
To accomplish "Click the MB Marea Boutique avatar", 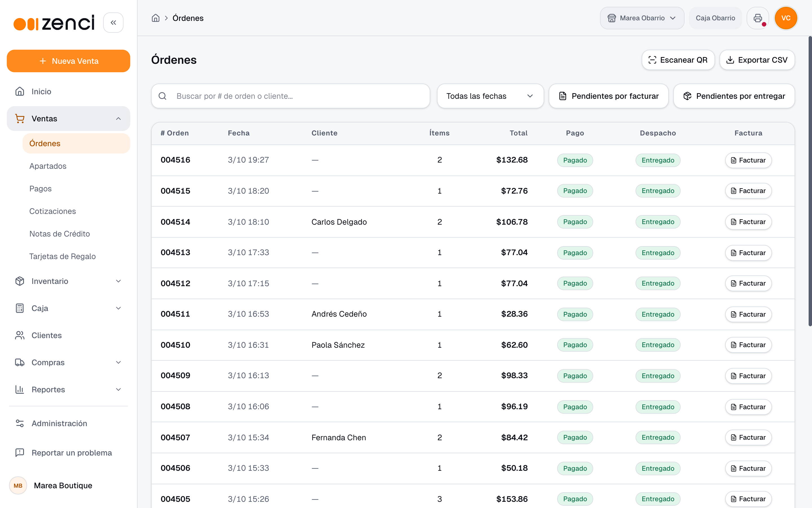I will tap(18, 485).
